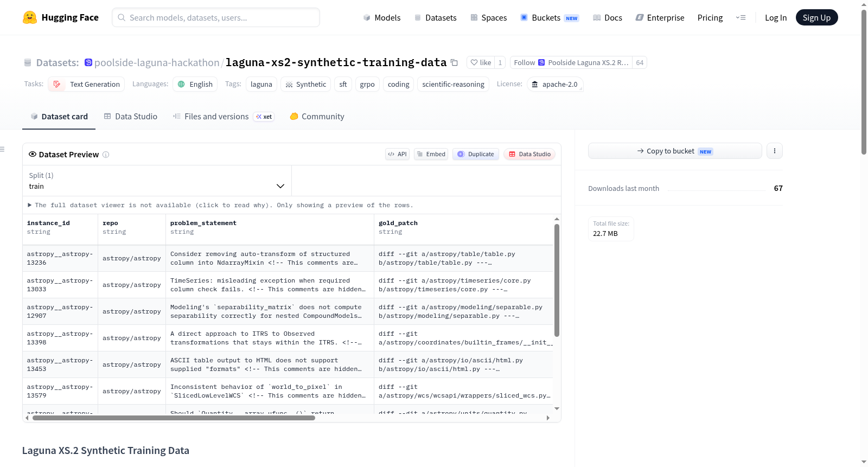Switch to Data Studio tab
The height and width of the screenshot is (467, 868).
tap(131, 116)
